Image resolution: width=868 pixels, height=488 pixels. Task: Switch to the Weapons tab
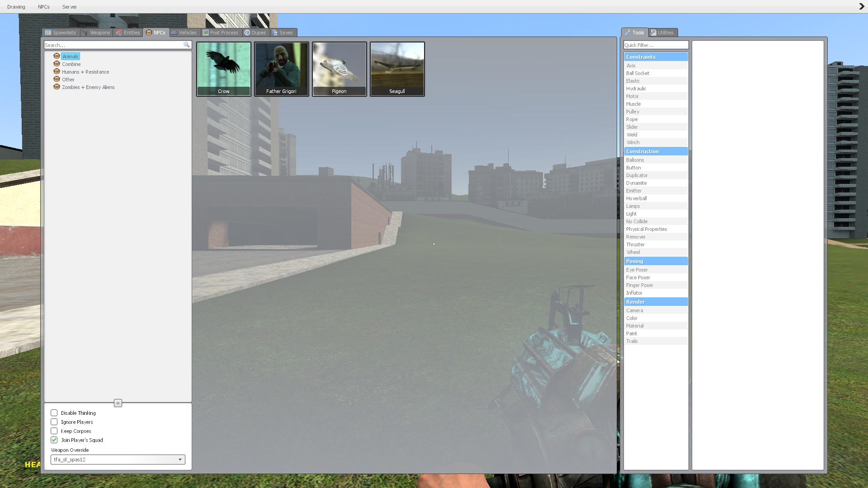[x=96, y=33]
